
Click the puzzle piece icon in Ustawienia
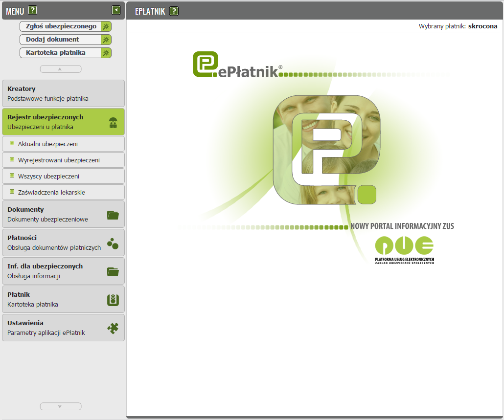(x=113, y=328)
